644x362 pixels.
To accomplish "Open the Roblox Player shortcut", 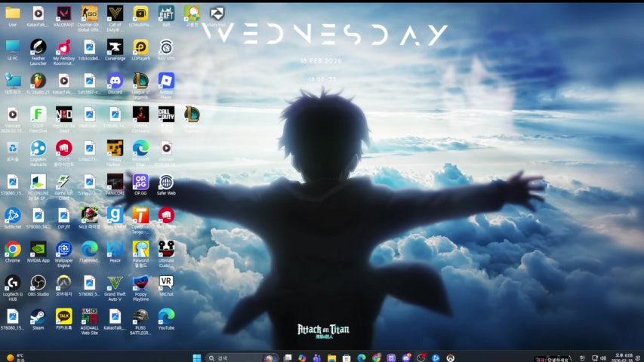I will (166, 86).
